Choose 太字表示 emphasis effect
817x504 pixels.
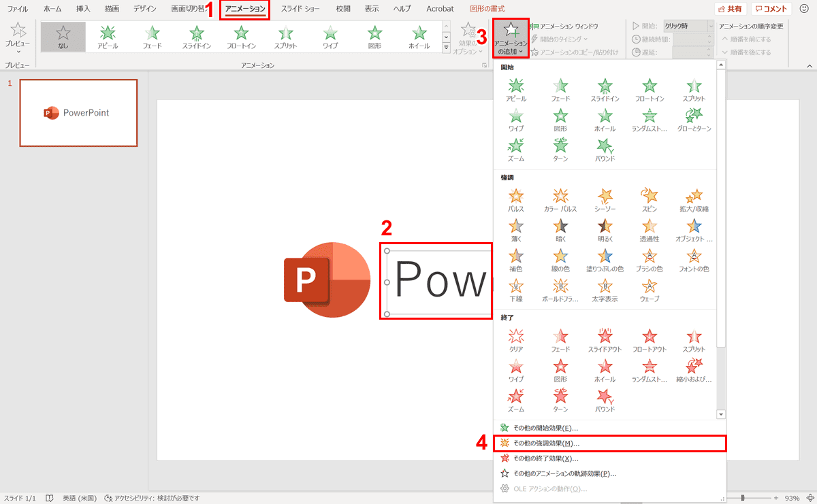tap(605, 290)
